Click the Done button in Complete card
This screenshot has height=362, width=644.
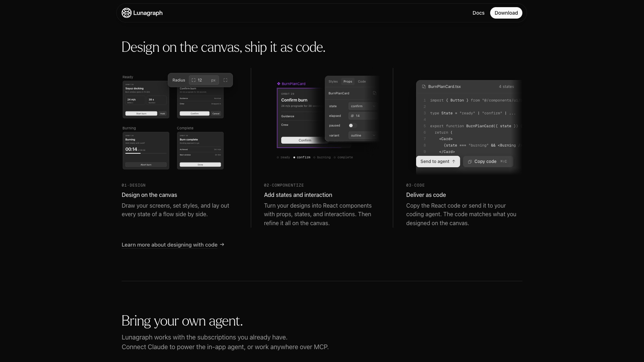[200, 165]
